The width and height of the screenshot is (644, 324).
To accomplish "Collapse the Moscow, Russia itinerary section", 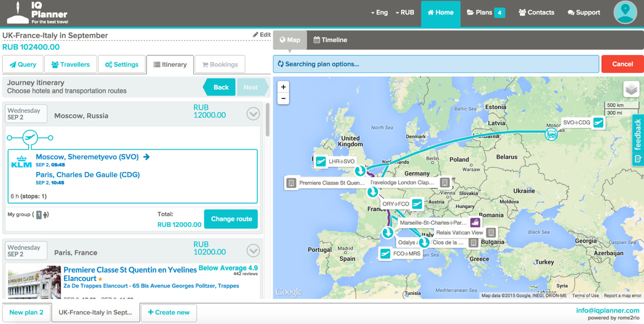I will point(253,114).
